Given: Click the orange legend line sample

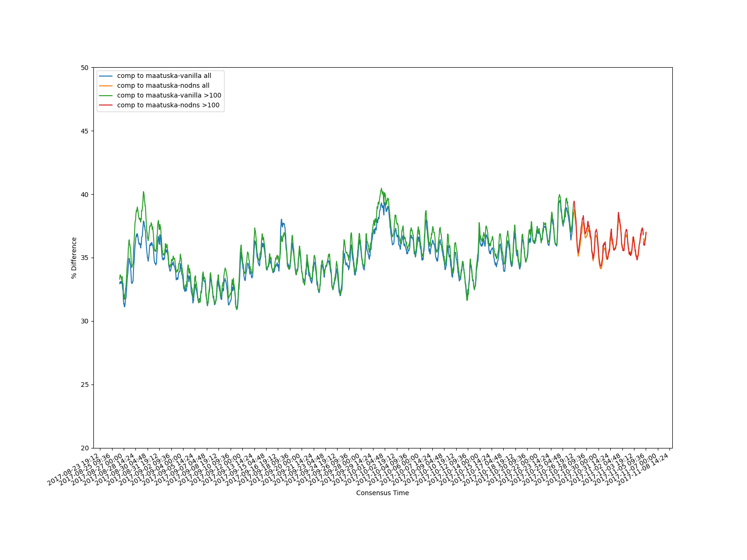Looking at the screenshot, I should (106, 86).
